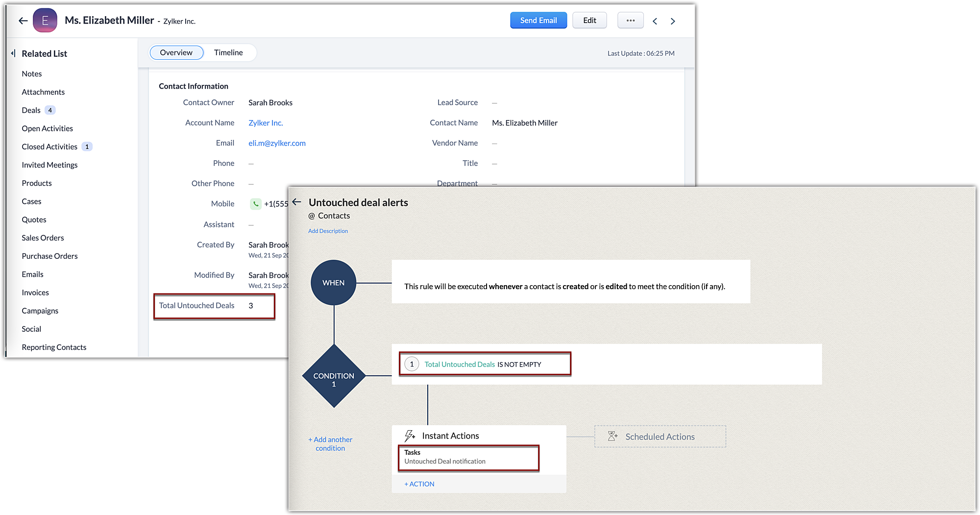Click the + ACTION link
This screenshot has width=980, height=515.
coord(419,484)
